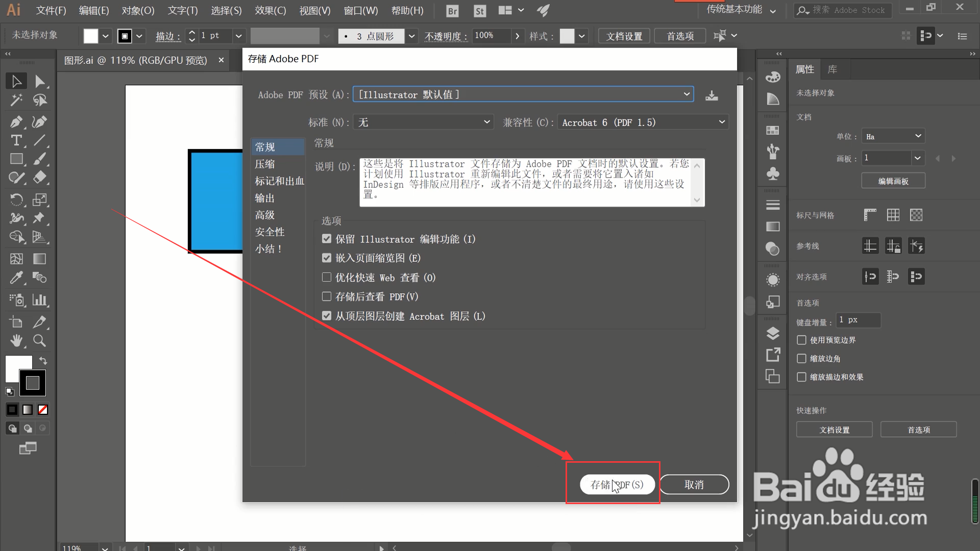
Task: Select the Rectangle tool
Action: pos(16,159)
